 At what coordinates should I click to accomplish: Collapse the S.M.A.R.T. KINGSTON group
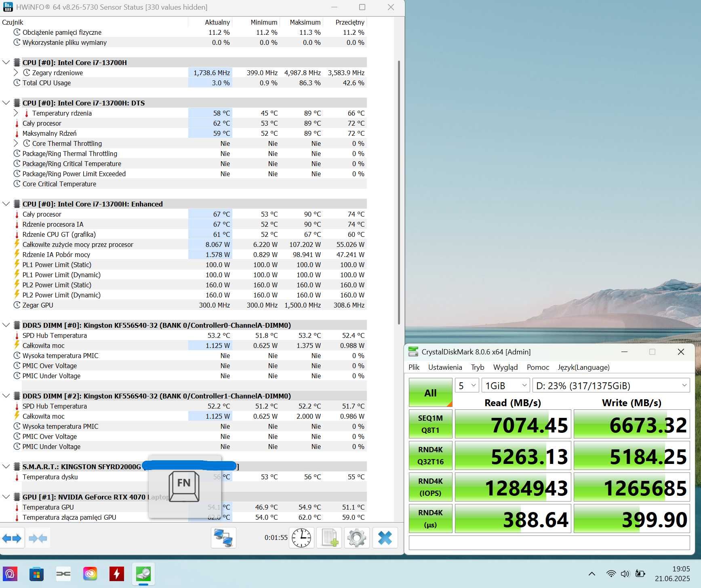point(6,467)
